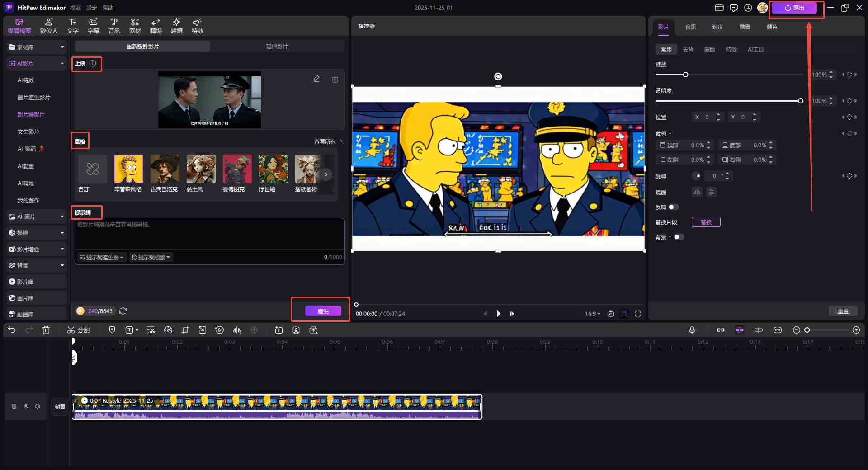Take a snapshot with the camera icon
The height and width of the screenshot is (470, 868).
611,314
